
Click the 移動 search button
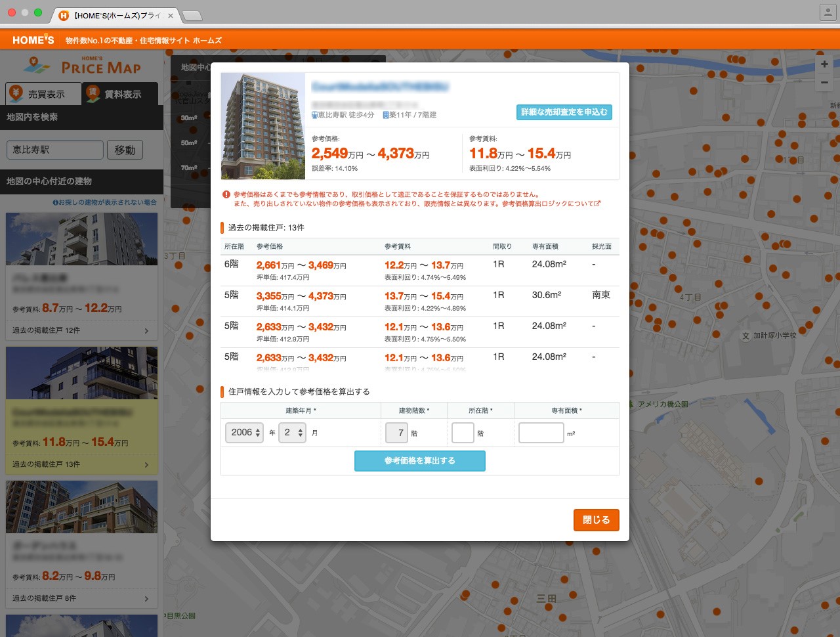click(x=125, y=150)
